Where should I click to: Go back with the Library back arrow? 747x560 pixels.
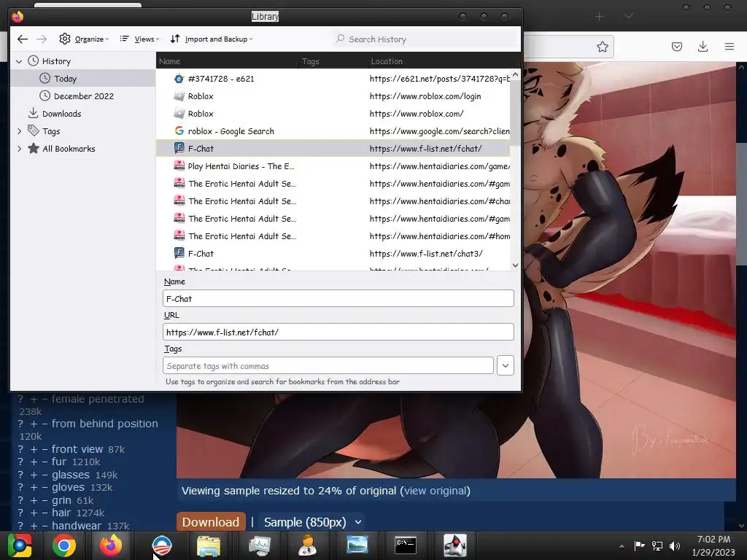pyautogui.click(x=23, y=39)
